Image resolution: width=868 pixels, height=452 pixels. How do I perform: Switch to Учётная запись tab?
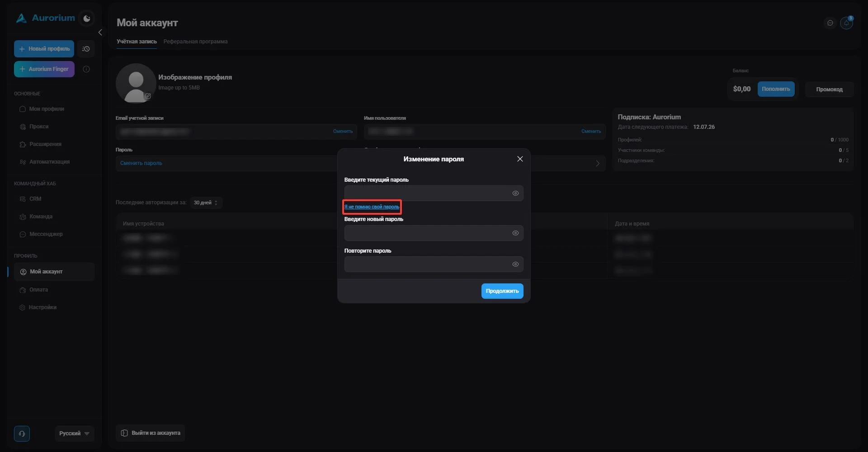click(137, 42)
